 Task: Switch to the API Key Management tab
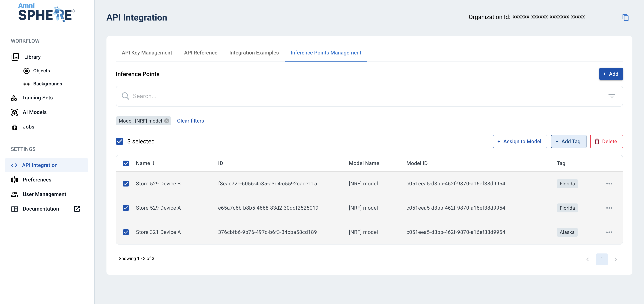point(147,53)
